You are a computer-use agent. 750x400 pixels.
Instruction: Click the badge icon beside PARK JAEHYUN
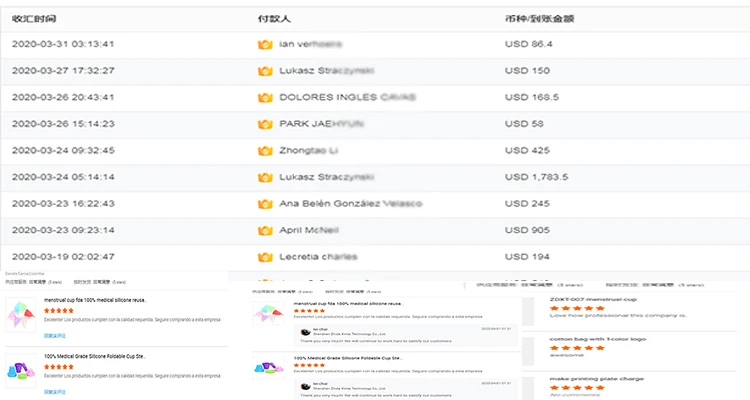pyautogui.click(x=265, y=124)
